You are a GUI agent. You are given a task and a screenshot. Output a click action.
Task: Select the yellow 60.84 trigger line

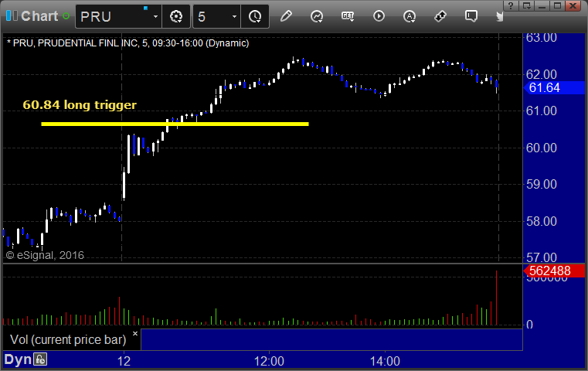click(175, 124)
